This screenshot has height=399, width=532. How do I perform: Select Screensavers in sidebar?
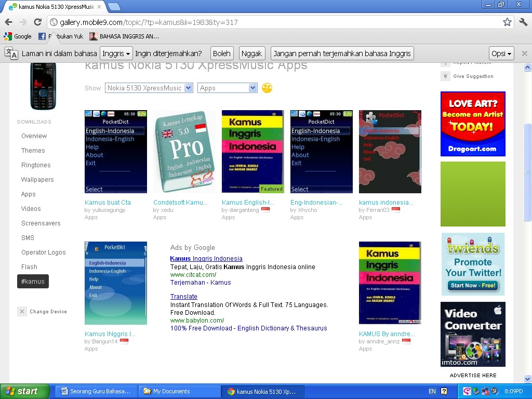pos(41,223)
